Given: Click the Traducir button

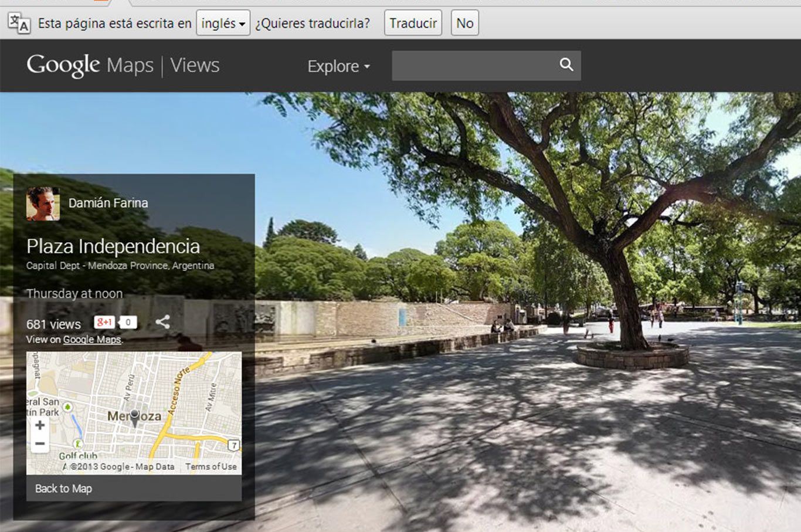Looking at the screenshot, I should point(413,23).
